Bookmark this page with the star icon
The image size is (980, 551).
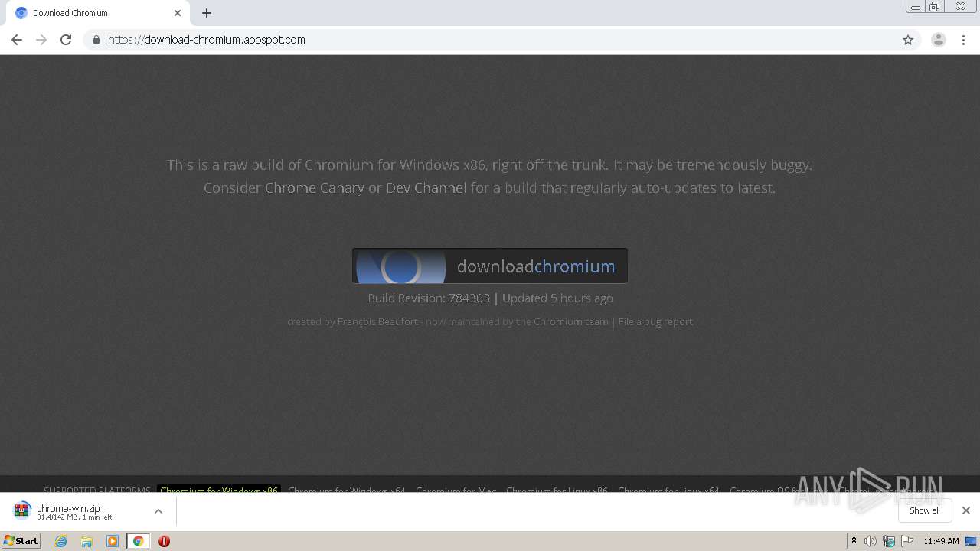[x=908, y=40]
